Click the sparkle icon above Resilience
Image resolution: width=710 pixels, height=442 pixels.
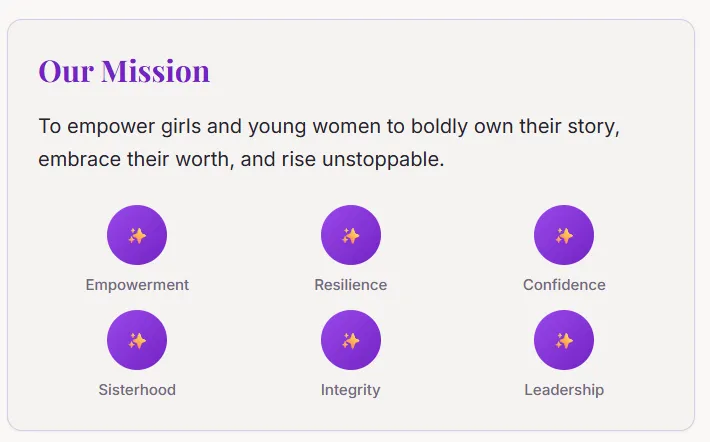point(351,235)
